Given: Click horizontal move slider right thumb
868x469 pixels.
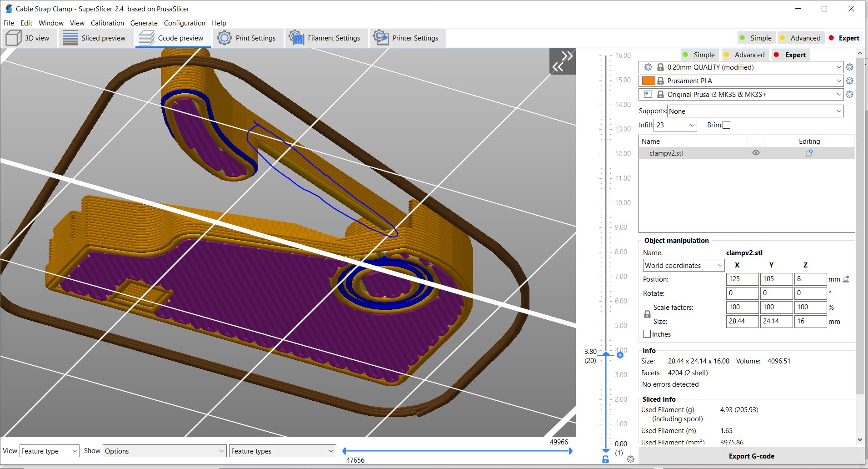Looking at the screenshot, I should [570, 451].
